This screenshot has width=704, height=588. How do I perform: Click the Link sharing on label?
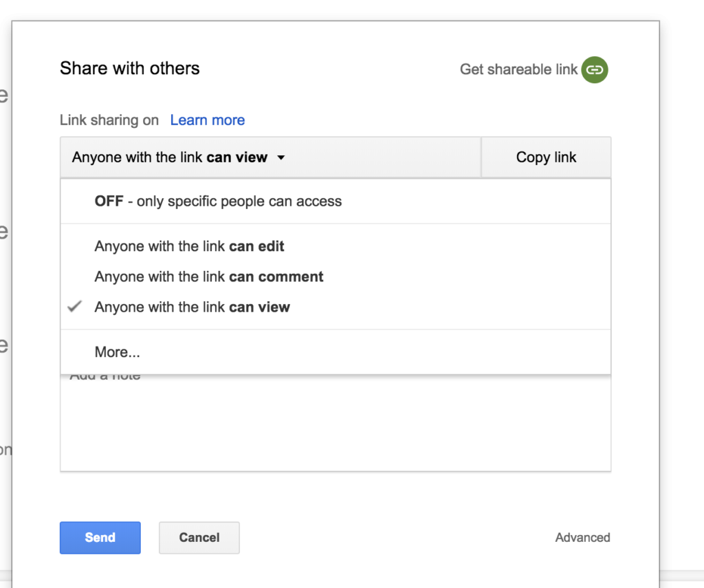(x=109, y=120)
